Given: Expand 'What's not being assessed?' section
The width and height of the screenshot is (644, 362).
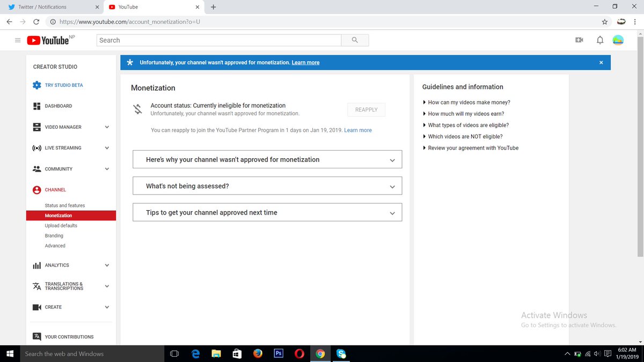Looking at the screenshot, I should [267, 186].
